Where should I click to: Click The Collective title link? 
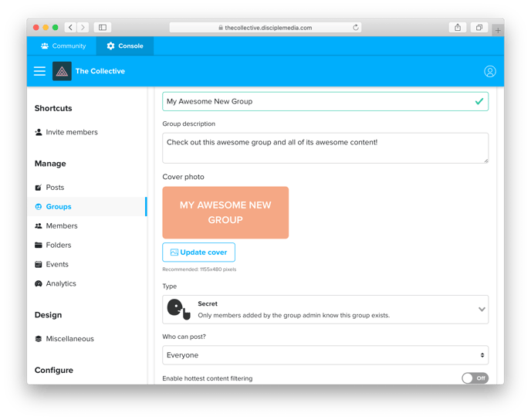100,71
